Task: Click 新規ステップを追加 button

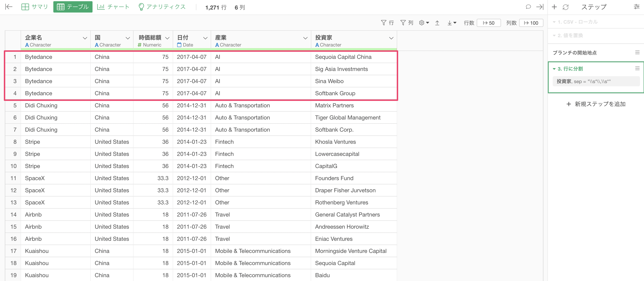Action: (596, 104)
